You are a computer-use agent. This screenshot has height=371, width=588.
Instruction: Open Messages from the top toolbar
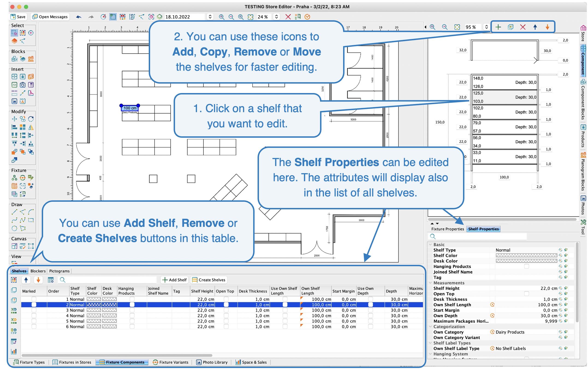click(x=50, y=17)
